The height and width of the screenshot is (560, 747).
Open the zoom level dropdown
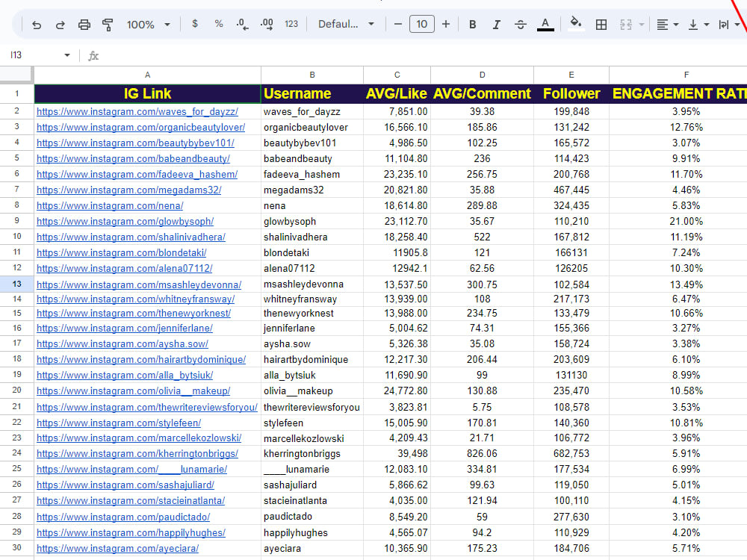pyautogui.click(x=148, y=24)
